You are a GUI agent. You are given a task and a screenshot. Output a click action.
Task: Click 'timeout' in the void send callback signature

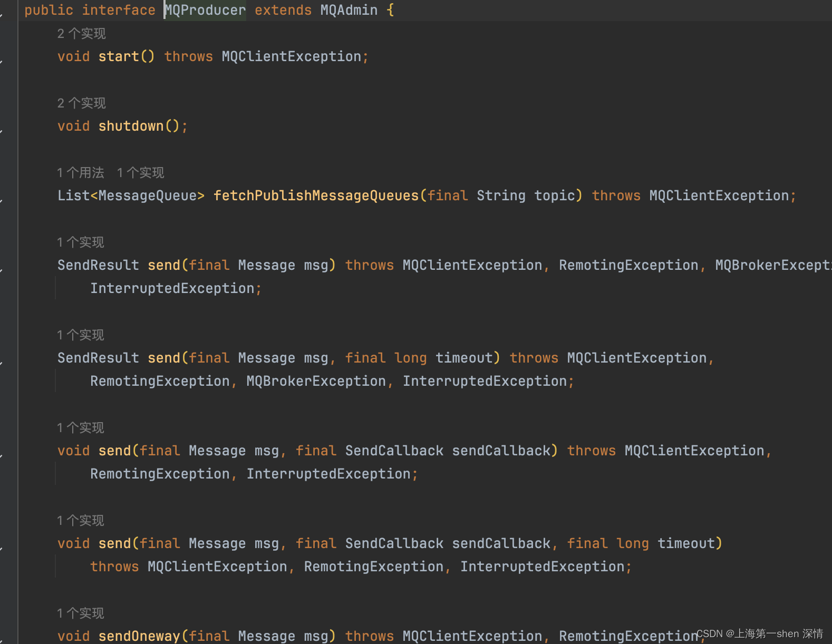686,543
